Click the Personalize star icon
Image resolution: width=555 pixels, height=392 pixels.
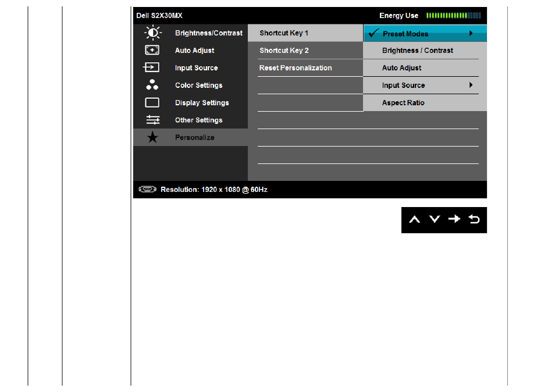coord(152,137)
